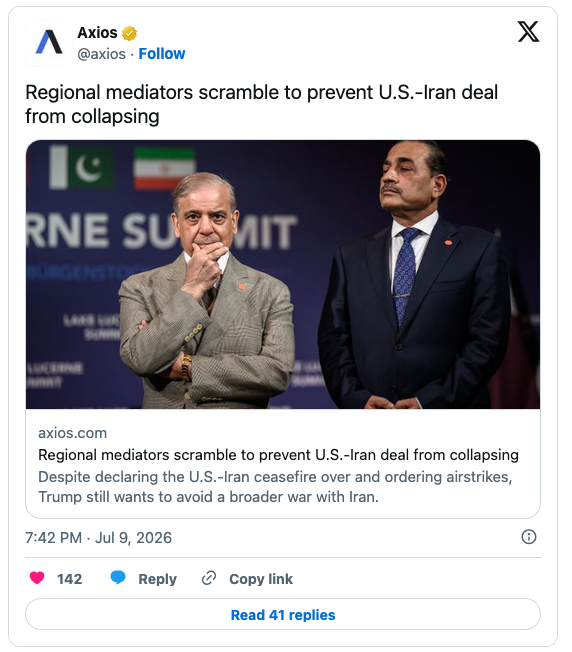
Task: Like the tweet with heart icon
Action: pos(37,578)
